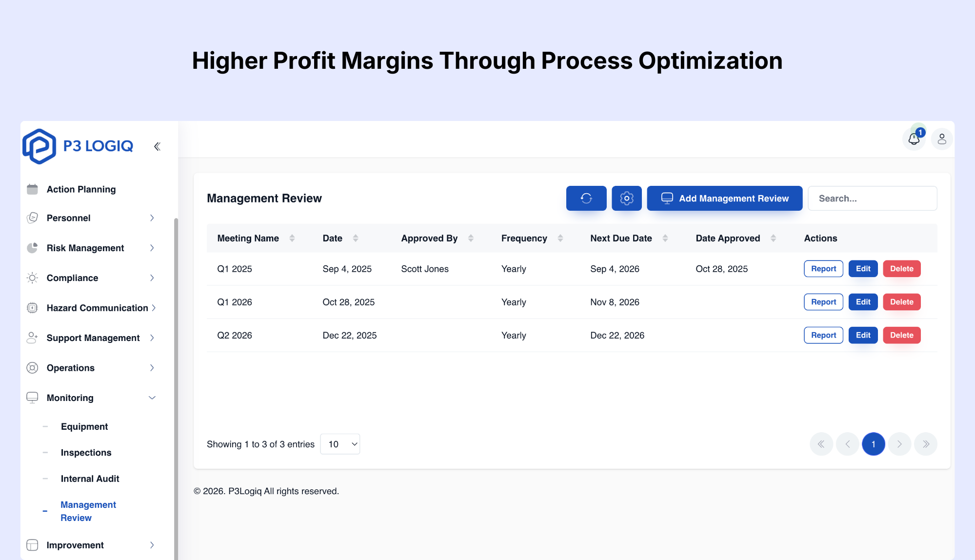This screenshot has width=975, height=560.
Task: Click Add Management Review button
Action: pos(725,198)
